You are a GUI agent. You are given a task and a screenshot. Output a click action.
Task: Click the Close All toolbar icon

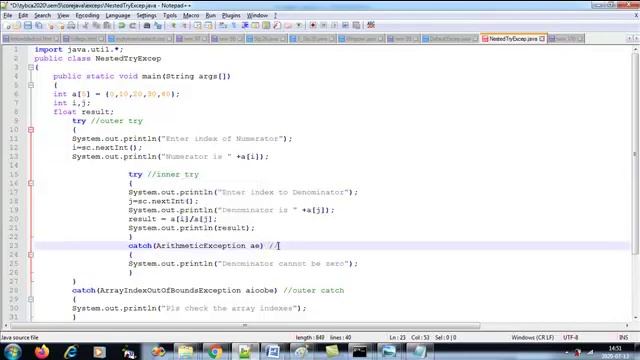point(61,25)
